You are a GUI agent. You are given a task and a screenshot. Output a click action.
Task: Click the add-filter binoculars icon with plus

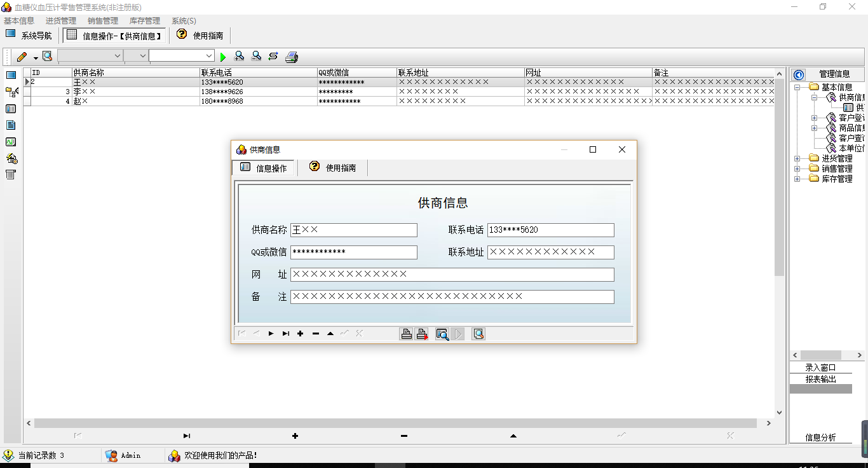coord(240,57)
